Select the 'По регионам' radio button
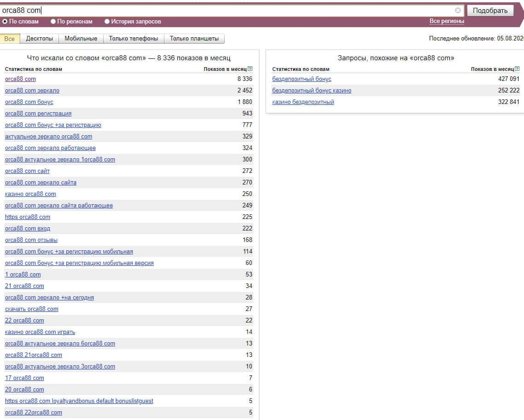This screenshot has height=420, width=524. pyautogui.click(x=53, y=21)
